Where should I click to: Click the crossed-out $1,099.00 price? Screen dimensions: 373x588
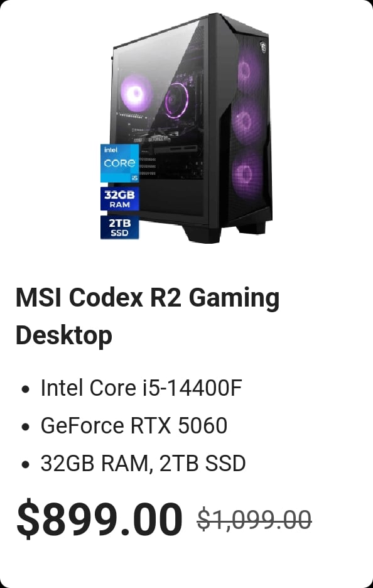[254, 520]
